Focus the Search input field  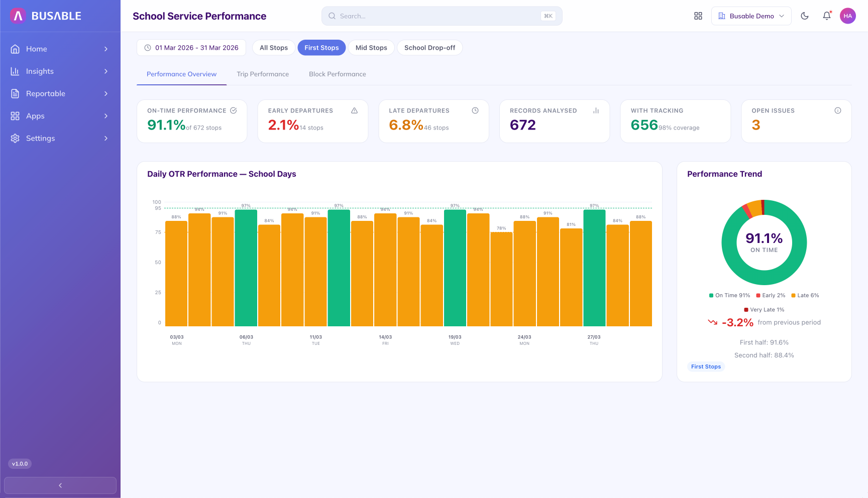pos(442,16)
